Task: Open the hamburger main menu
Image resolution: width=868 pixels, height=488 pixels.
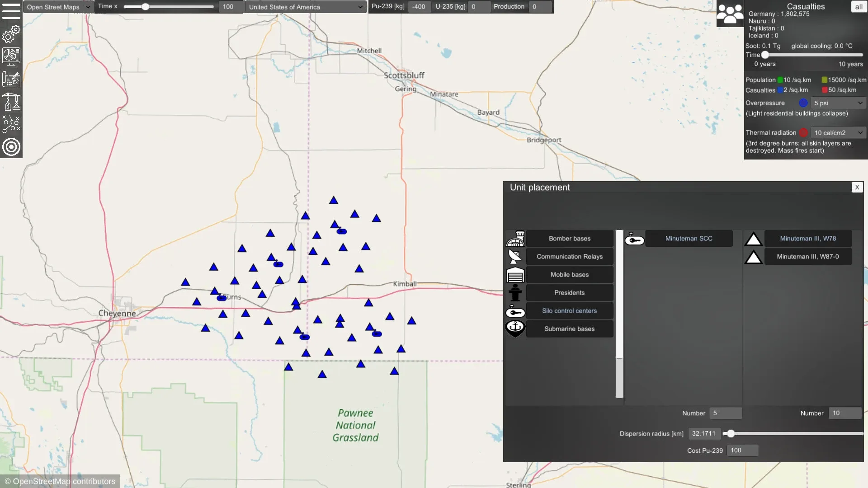Action: 11,11
